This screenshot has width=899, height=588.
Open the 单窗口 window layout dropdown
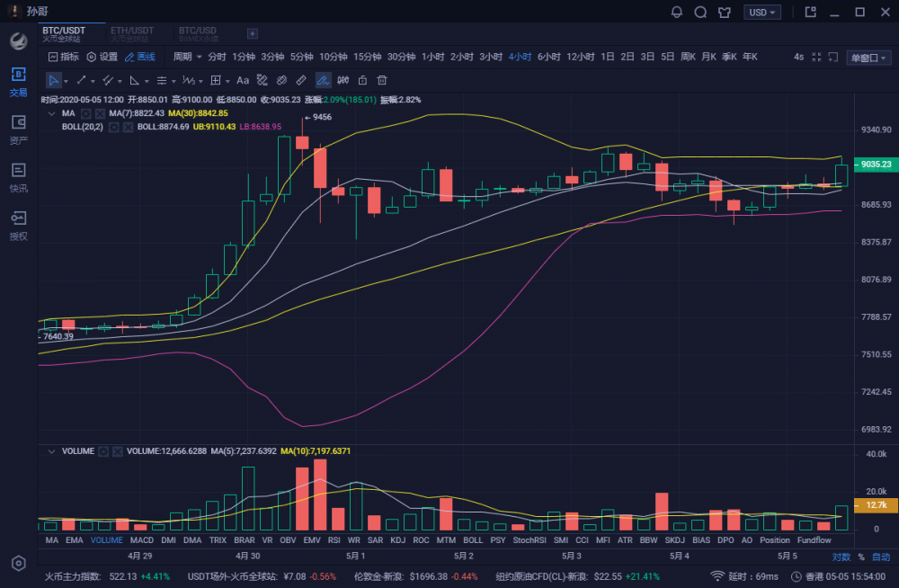click(x=868, y=58)
